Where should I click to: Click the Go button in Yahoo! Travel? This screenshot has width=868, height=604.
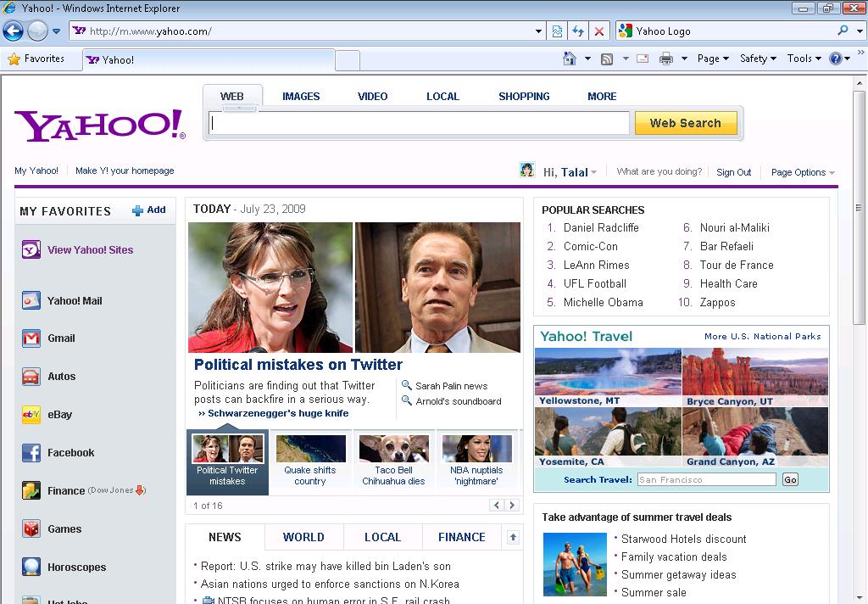790,480
